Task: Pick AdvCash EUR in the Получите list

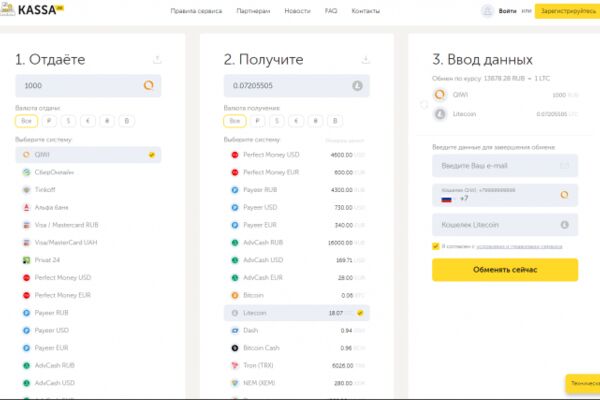Action: click(x=297, y=278)
